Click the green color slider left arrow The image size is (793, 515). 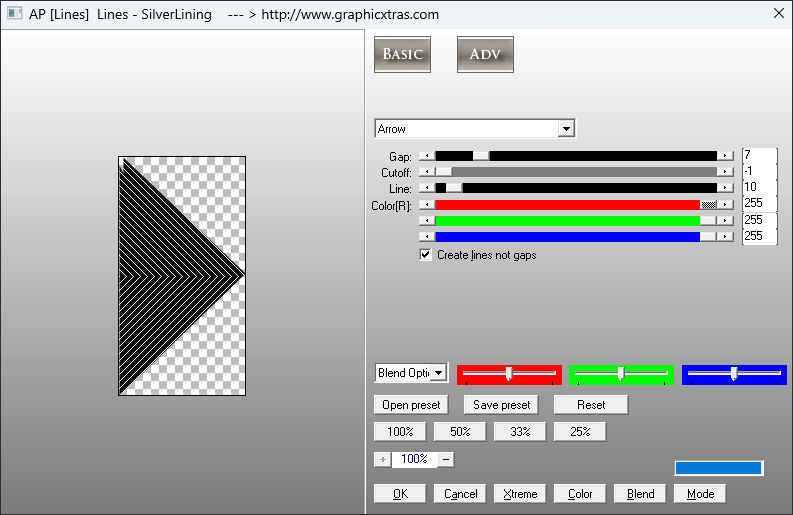click(427, 221)
